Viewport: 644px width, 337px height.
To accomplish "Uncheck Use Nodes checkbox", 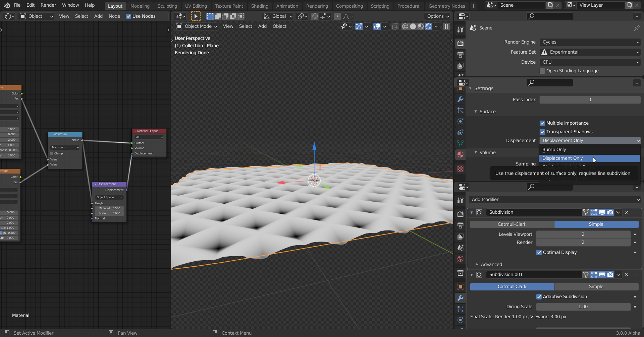I will click(128, 16).
